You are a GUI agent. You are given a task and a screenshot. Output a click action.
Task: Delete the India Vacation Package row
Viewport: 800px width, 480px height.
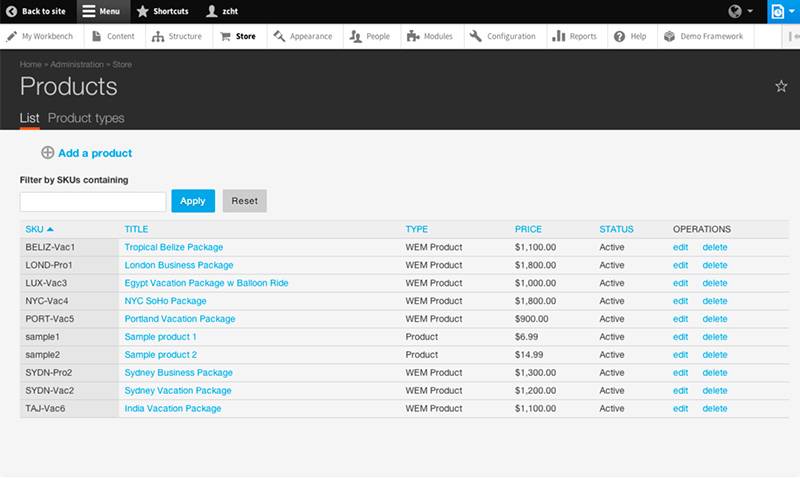pyautogui.click(x=715, y=409)
